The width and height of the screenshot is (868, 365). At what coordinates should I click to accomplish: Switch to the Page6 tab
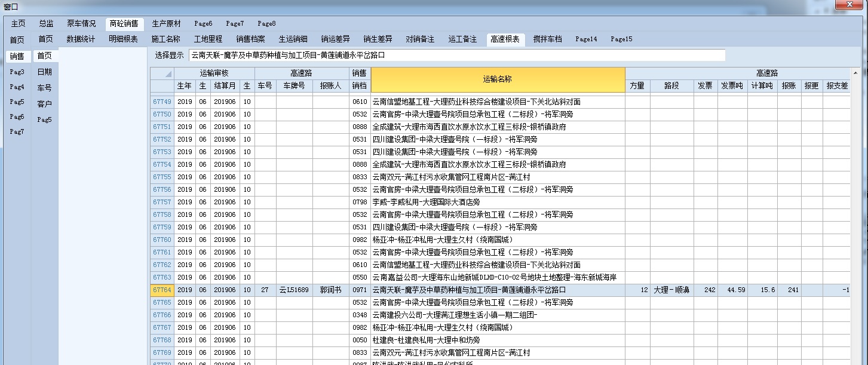click(x=203, y=24)
